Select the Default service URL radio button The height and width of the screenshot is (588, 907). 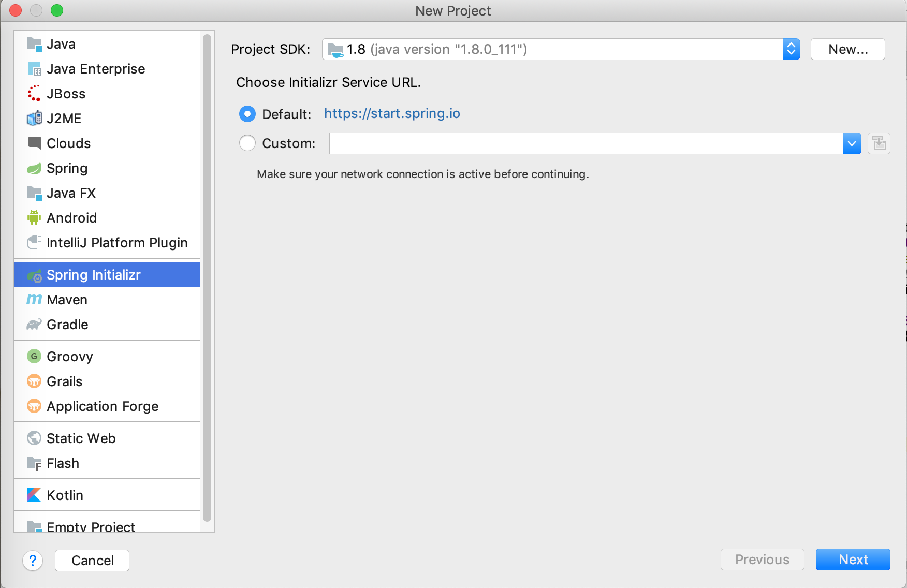point(247,114)
